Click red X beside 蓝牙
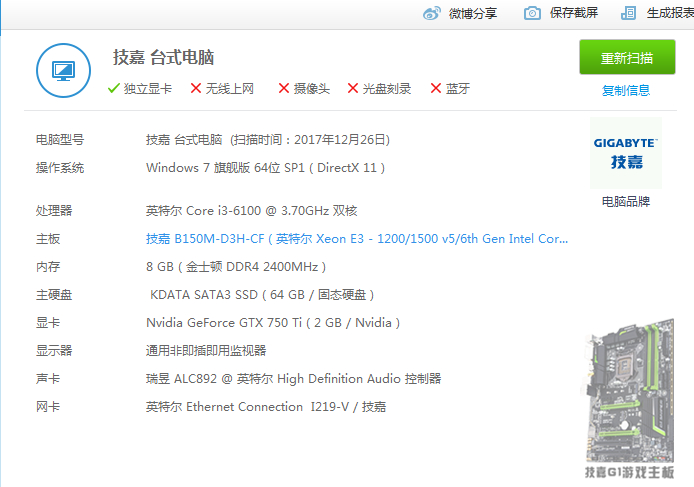The width and height of the screenshot is (694, 487). click(436, 88)
